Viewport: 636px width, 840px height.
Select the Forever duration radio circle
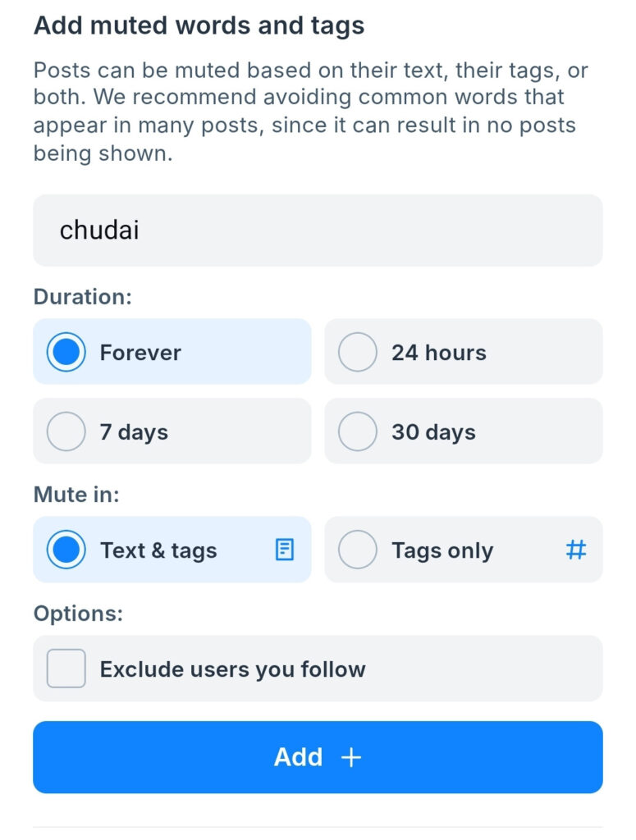pos(66,352)
